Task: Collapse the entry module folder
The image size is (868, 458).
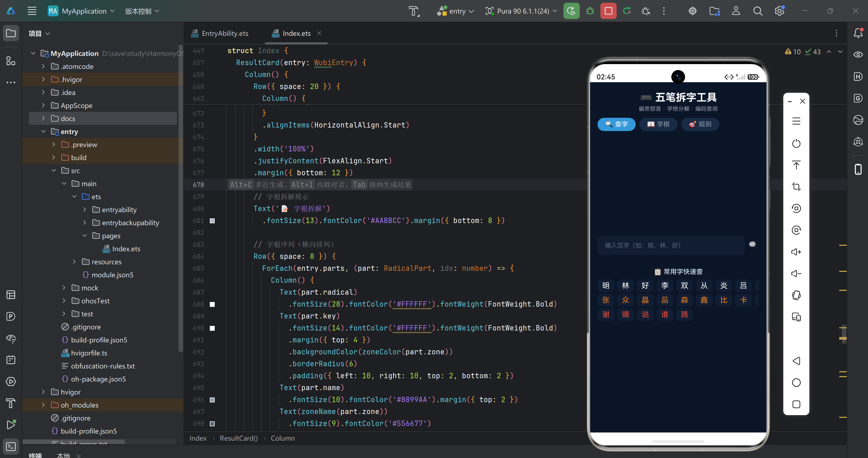Action: point(43,131)
